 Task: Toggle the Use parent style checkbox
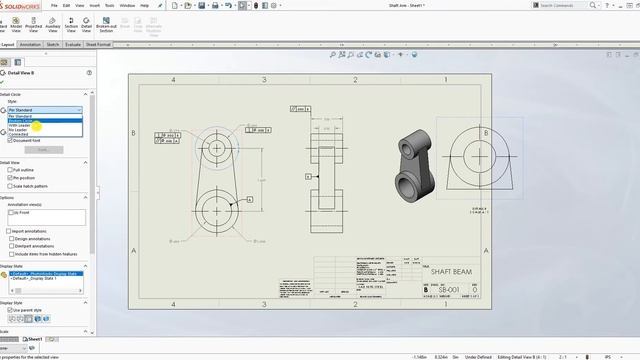tap(10, 310)
